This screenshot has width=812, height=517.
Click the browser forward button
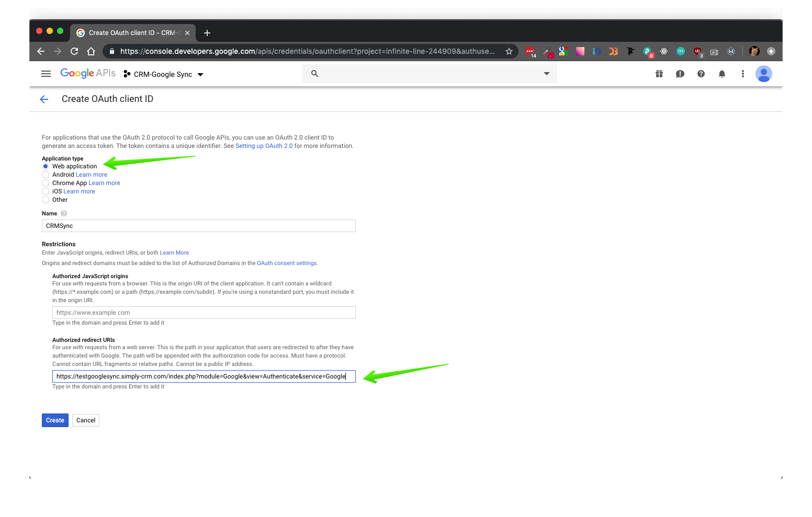(58, 51)
